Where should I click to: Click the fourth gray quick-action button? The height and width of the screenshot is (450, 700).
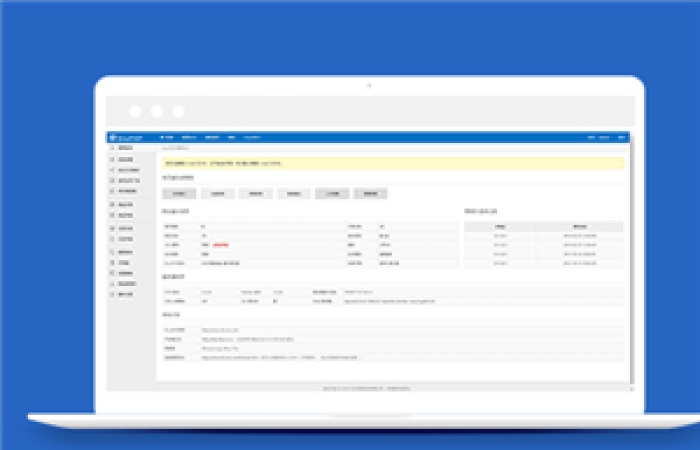[294, 194]
